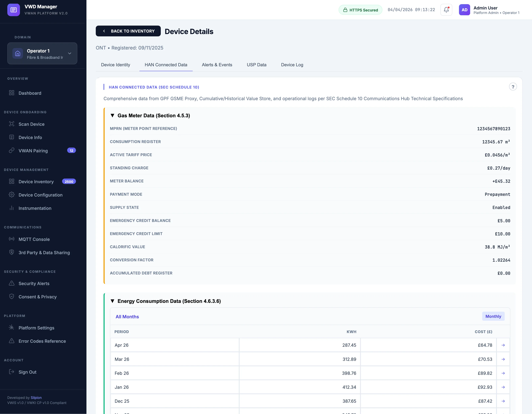532x414 pixels.
Task: Open Platform Settings
Action: coord(36,328)
